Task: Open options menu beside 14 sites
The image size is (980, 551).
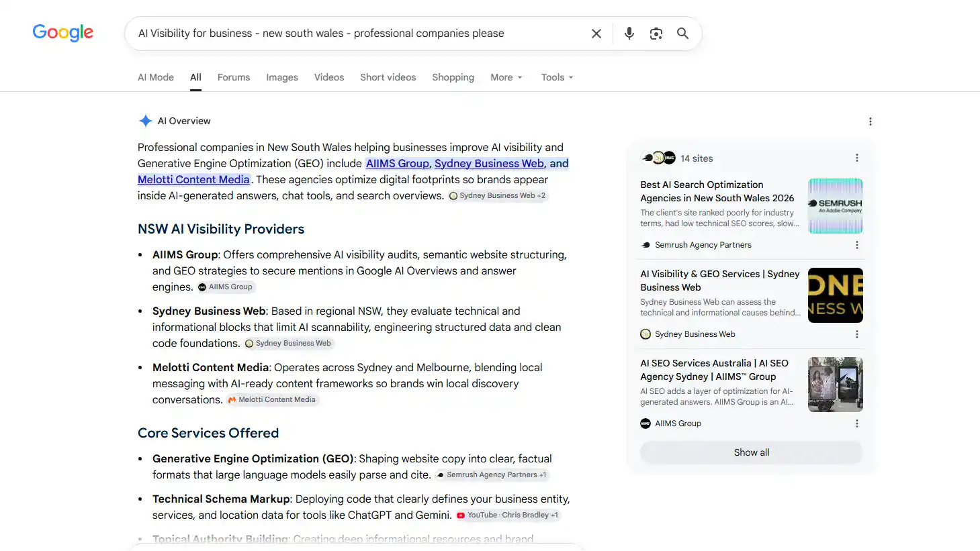Action: [856, 158]
